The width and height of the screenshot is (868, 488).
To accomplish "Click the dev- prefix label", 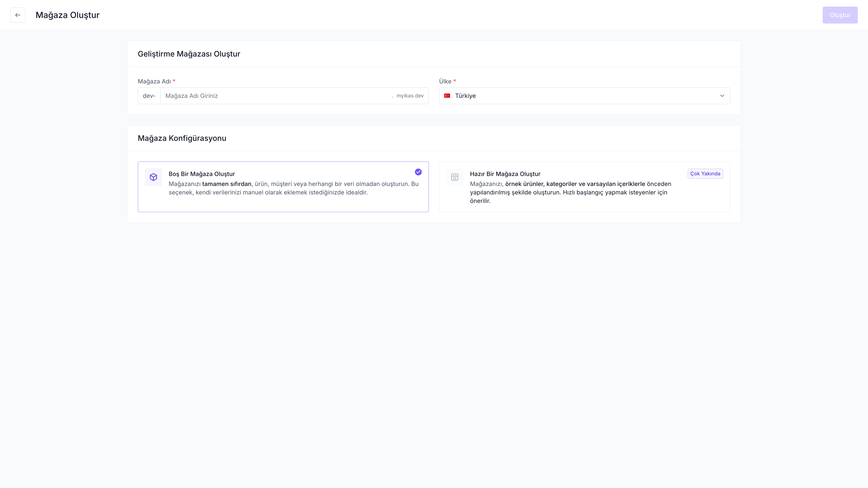I will 149,96.
